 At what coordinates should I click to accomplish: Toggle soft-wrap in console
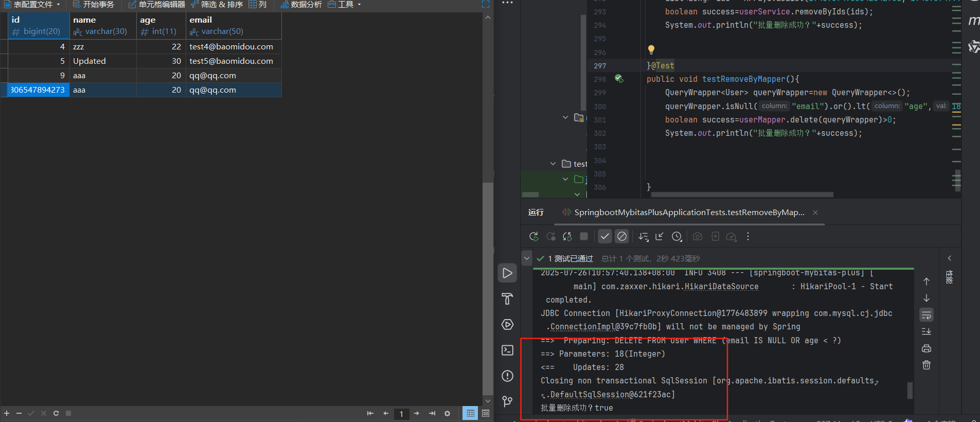pos(926,315)
